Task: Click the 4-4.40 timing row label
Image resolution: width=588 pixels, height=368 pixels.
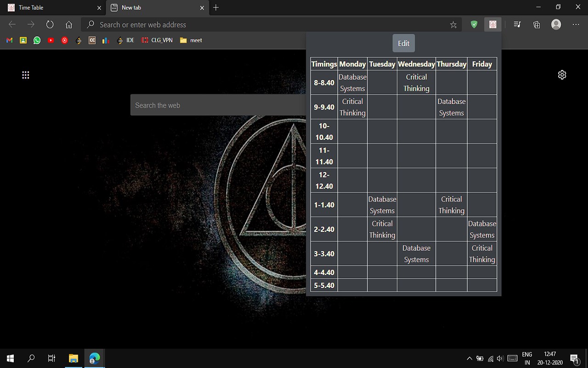Action: (324, 272)
